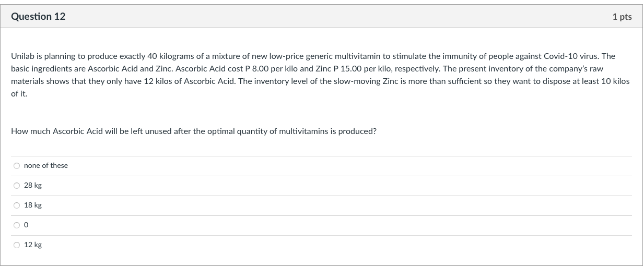Click the "1 pts" points label
The height and width of the screenshot is (268, 644).
(622, 17)
